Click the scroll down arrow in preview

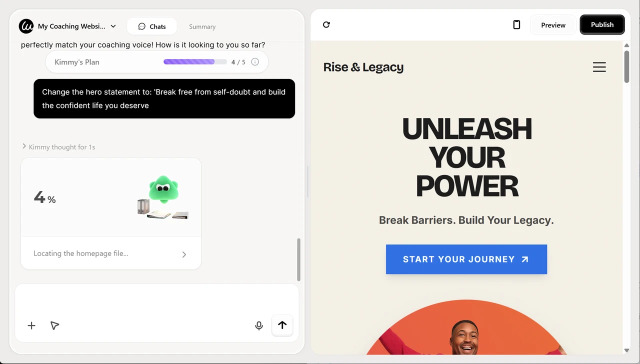click(626, 350)
